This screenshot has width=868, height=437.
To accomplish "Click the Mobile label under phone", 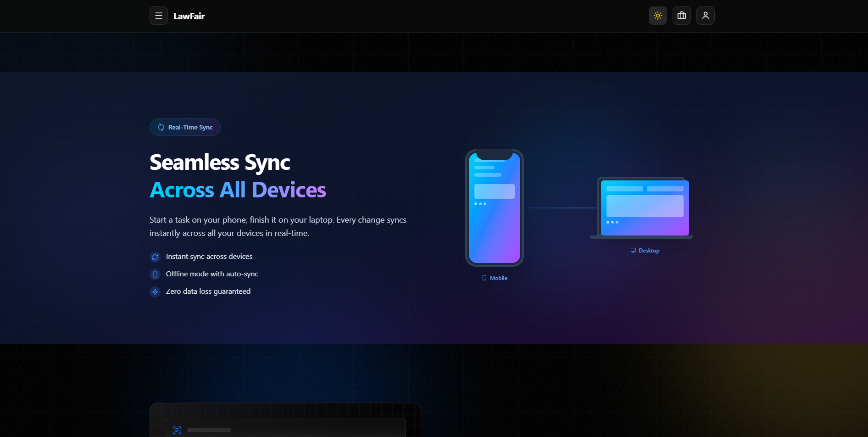I will click(x=499, y=278).
